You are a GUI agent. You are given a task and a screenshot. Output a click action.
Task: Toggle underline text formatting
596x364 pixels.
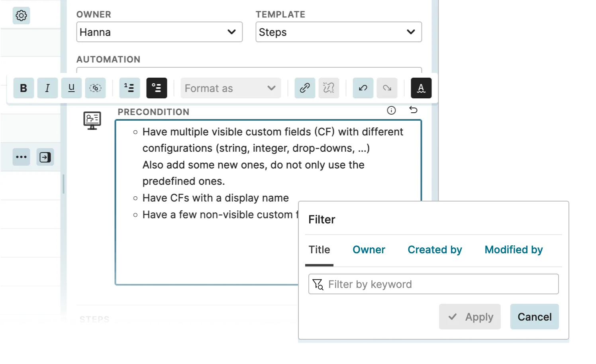[71, 88]
